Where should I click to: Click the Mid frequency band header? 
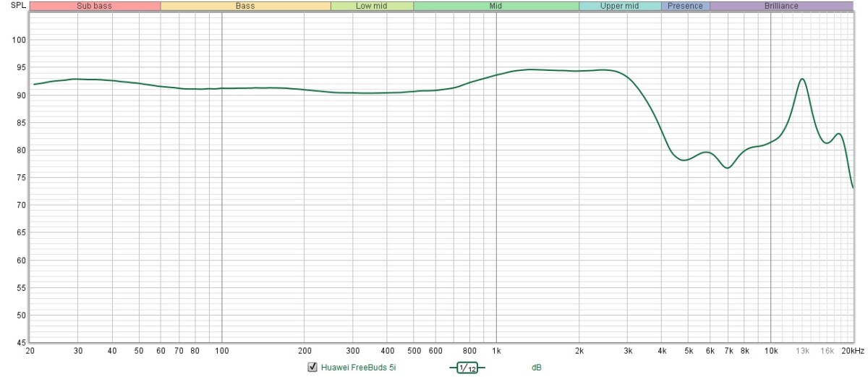click(495, 6)
